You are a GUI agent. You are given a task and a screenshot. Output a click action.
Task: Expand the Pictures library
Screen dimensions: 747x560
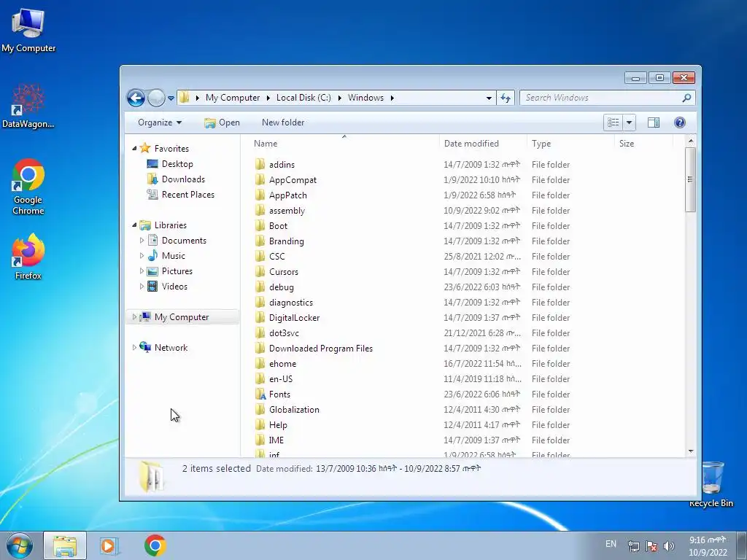pos(142,271)
